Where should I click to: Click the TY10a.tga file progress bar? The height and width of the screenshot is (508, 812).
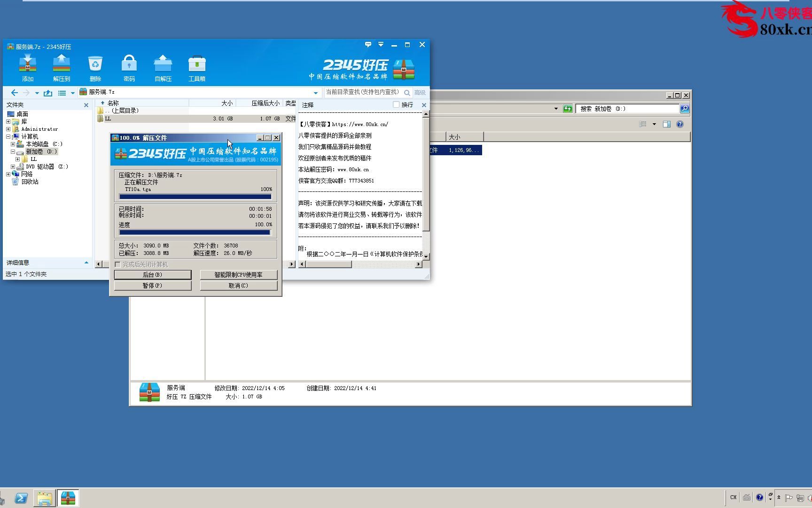(x=195, y=197)
